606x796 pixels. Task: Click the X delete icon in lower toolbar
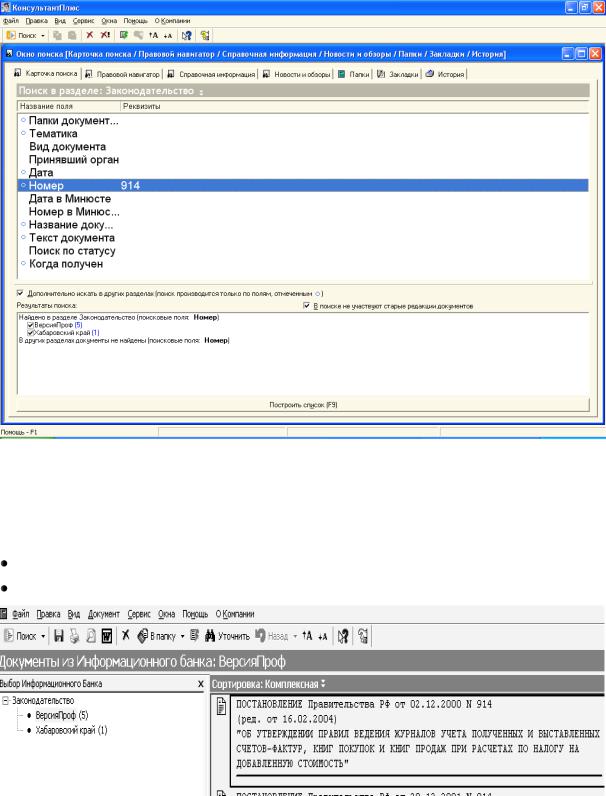(x=126, y=635)
